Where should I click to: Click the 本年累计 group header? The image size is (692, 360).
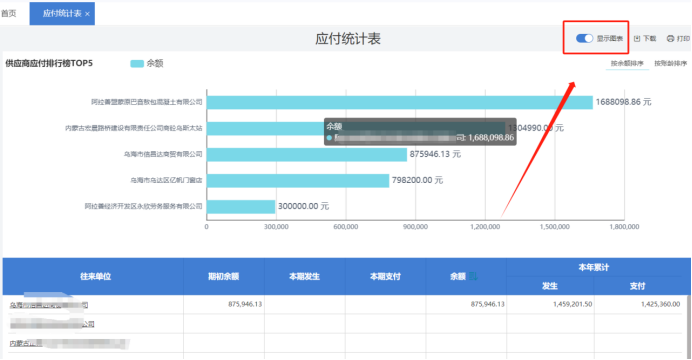coord(594,267)
